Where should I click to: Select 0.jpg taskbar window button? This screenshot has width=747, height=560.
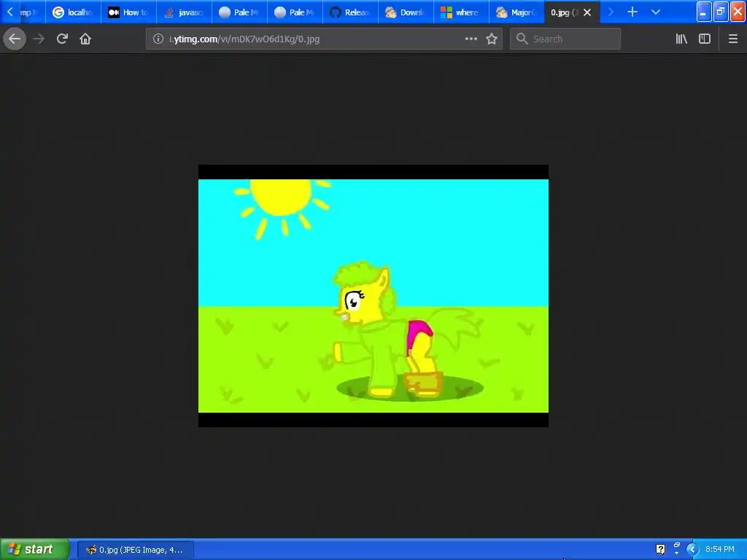click(135, 550)
